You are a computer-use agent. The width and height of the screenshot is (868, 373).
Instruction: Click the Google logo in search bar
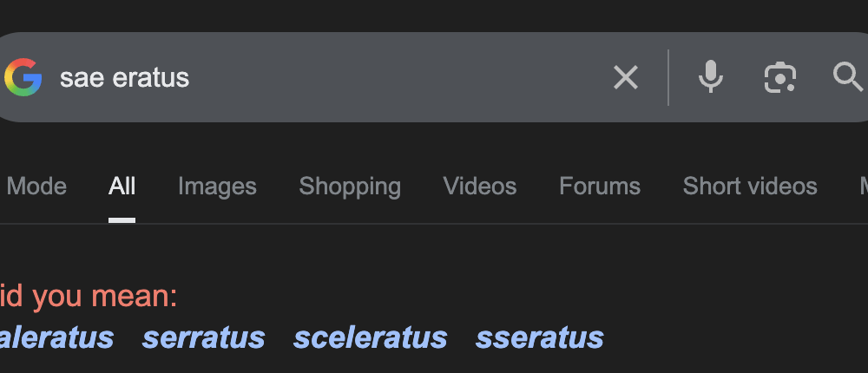coord(23,78)
